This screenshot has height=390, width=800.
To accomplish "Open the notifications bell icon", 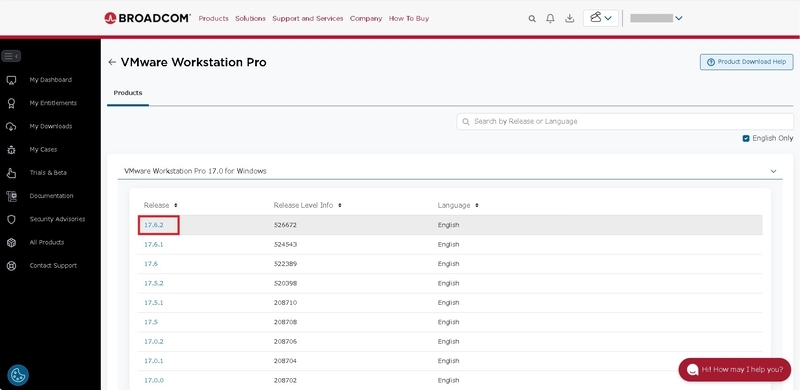I will click(550, 19).
